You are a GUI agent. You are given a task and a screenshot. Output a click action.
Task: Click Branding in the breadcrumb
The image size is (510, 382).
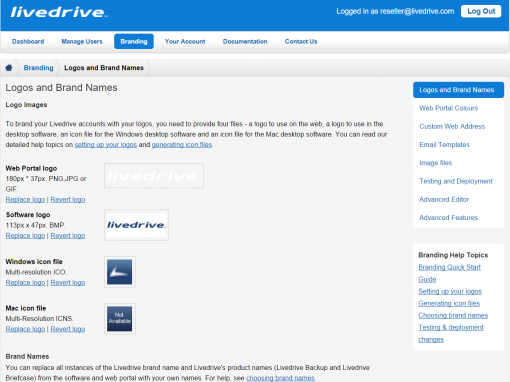click(38, 68)
